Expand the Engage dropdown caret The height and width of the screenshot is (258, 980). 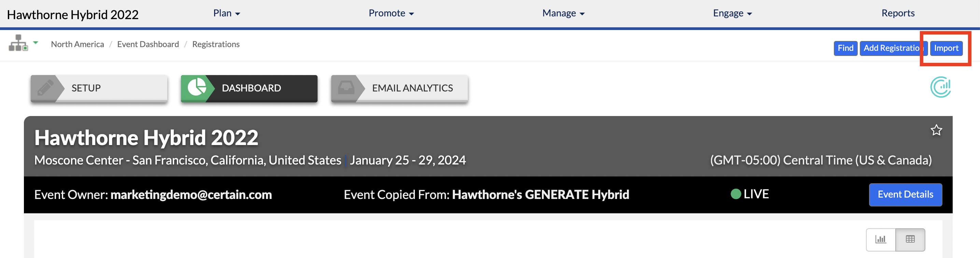(750, 14)
